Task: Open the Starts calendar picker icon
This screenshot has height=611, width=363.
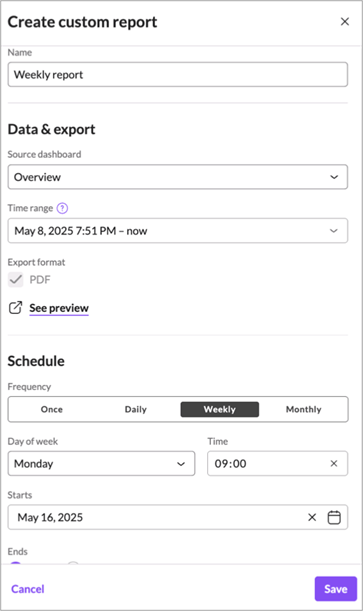Action: tap(334, 517)
